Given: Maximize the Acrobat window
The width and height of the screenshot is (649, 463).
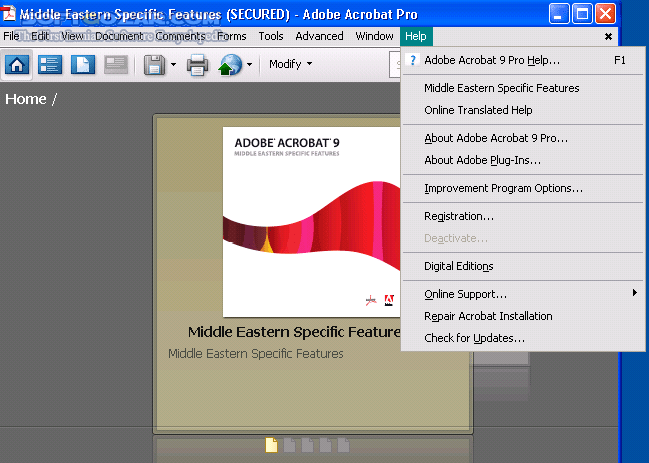Looking at the screenshot, I should point(582,14).
